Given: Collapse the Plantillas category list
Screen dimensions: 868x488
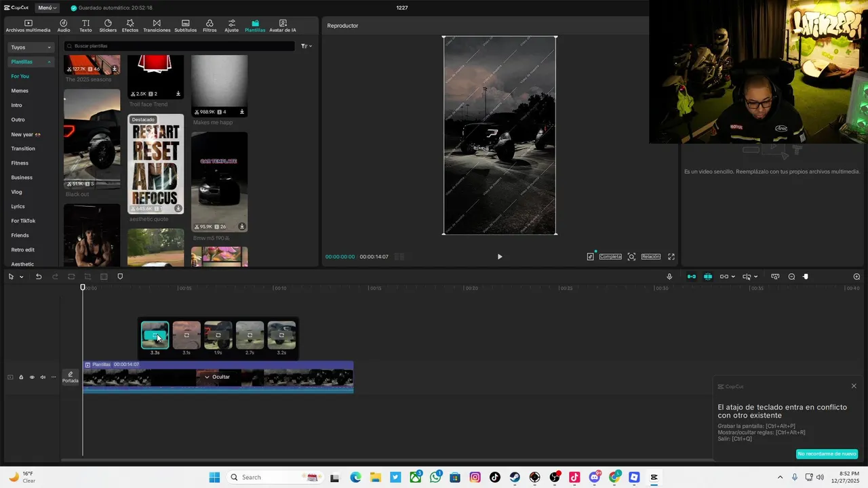Looking at the screenshot, I should pos(31,62).
